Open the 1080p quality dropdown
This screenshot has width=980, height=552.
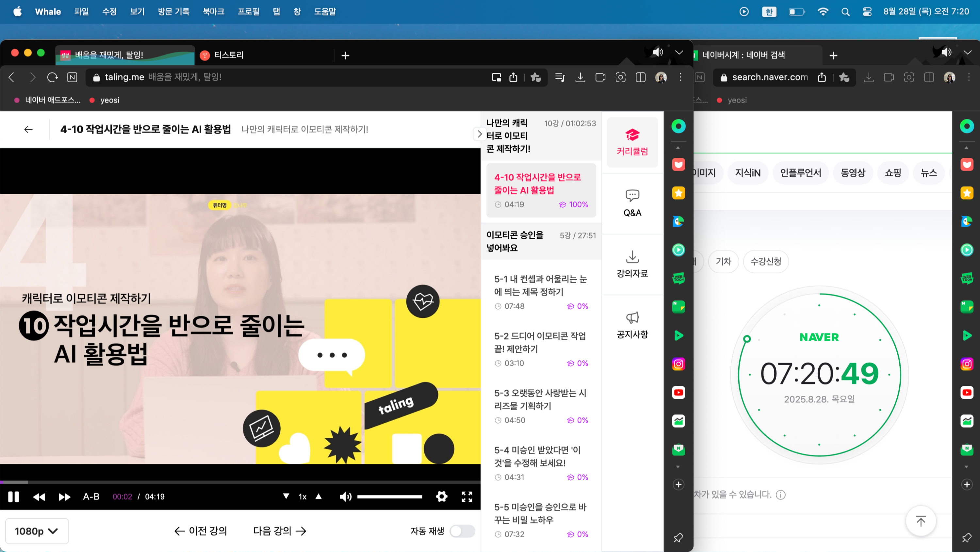coord(37,531)
